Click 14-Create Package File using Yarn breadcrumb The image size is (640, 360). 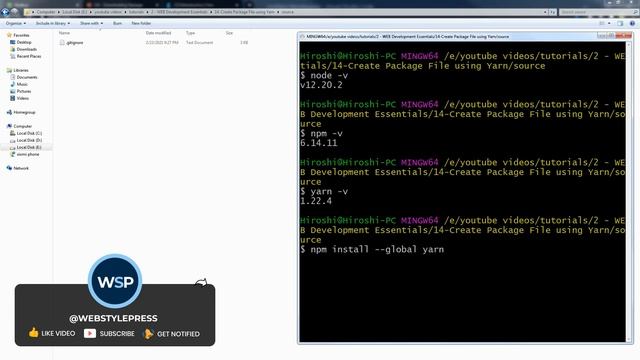(x=244, y=12)
